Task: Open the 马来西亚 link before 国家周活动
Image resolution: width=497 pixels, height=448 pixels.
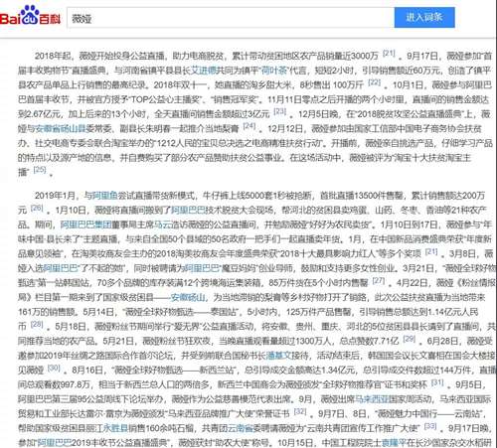Action: point(372,399)
